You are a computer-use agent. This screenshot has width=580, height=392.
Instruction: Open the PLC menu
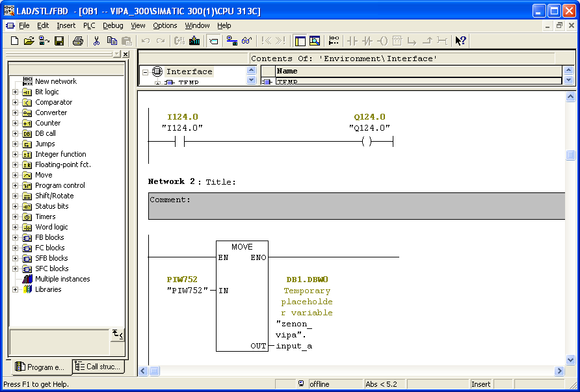coord(89,25)
